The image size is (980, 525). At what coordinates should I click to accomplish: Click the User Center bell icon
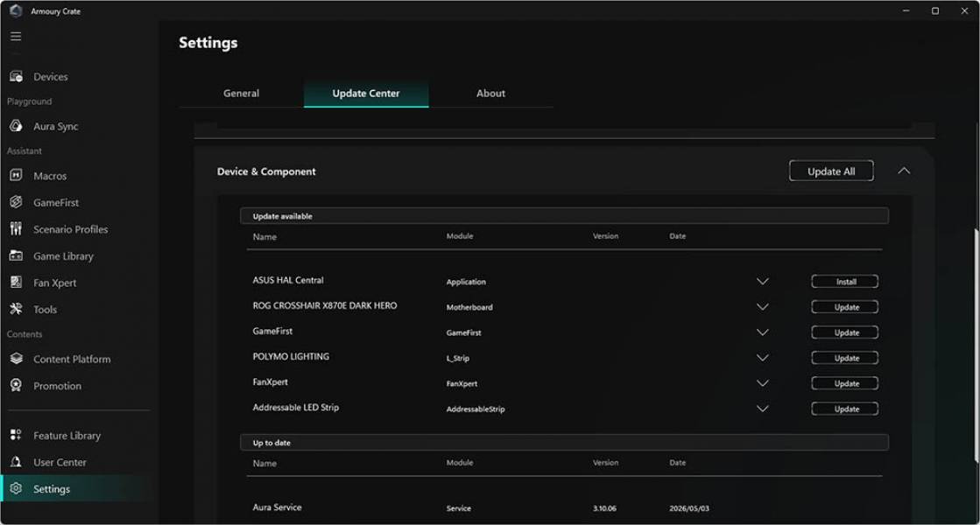tap(17, 462)
